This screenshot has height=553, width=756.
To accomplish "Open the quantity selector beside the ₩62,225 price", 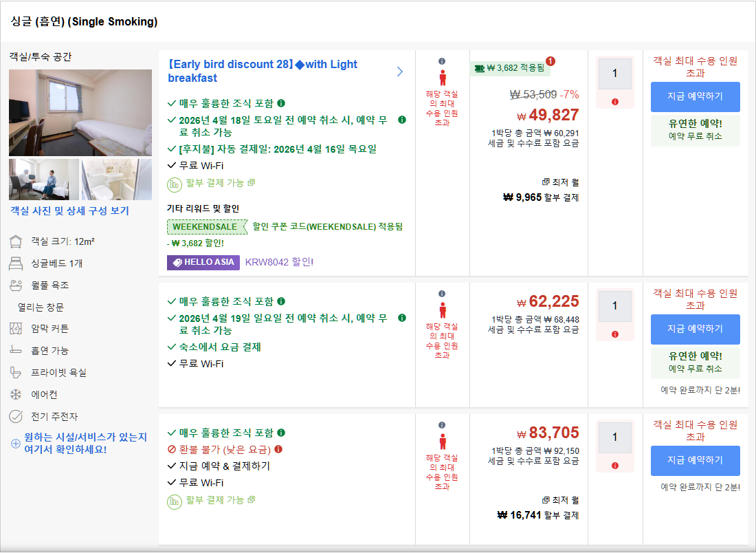I will [x=614, y=305].
